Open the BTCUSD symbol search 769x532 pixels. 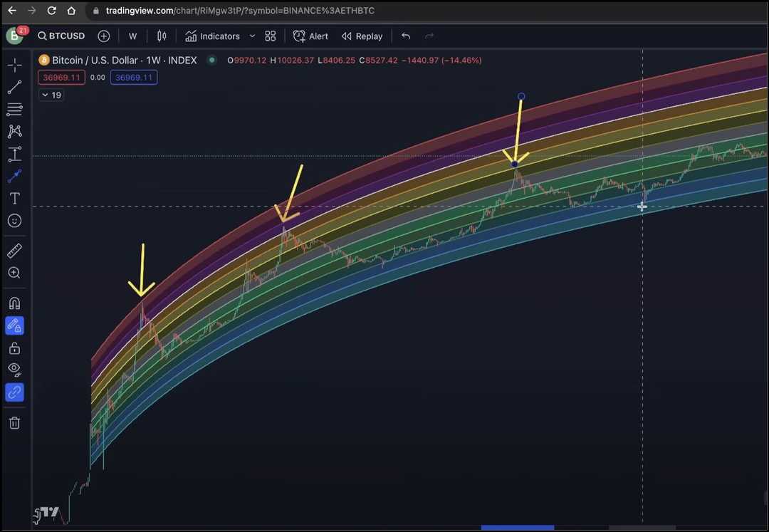coord(62,36)
